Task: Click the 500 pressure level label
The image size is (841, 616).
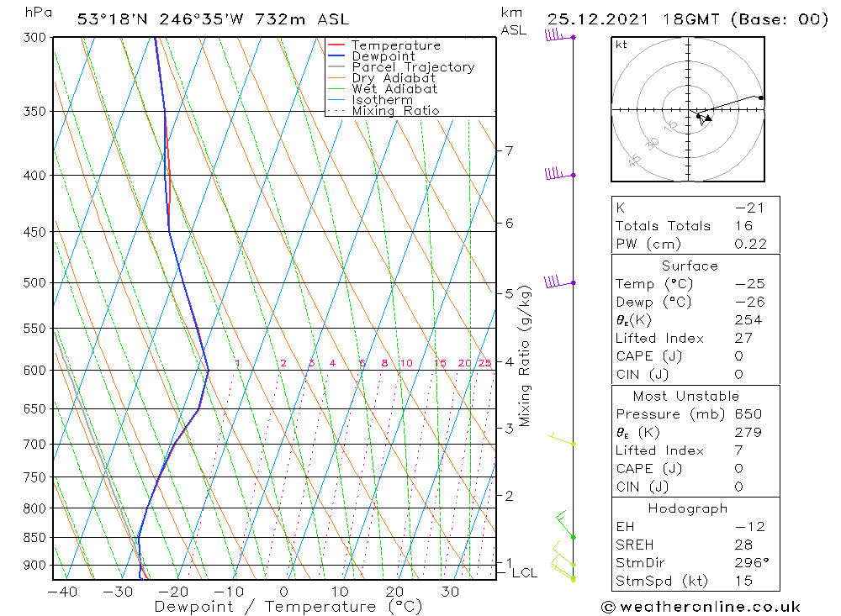Action: 35,282
